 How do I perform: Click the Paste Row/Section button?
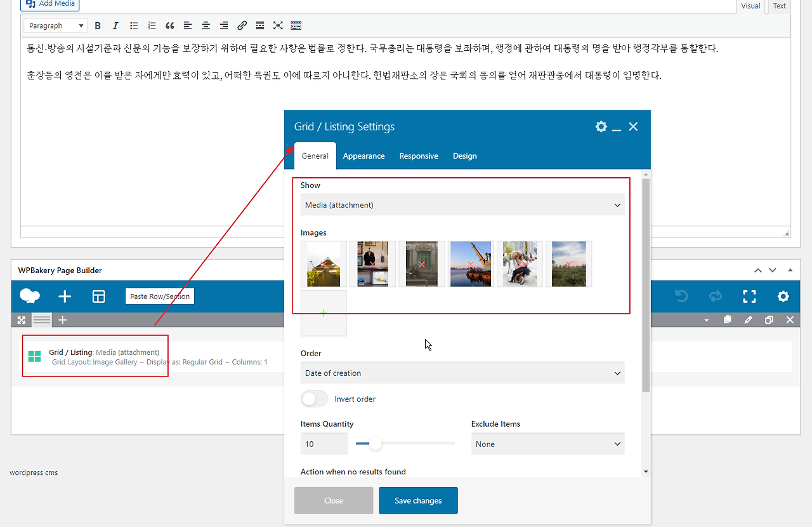point(160,297)
